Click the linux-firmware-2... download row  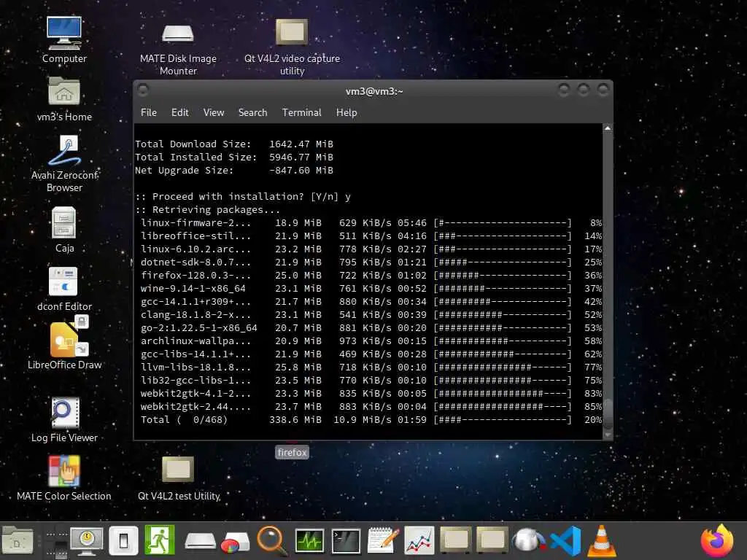coord(371,223)
